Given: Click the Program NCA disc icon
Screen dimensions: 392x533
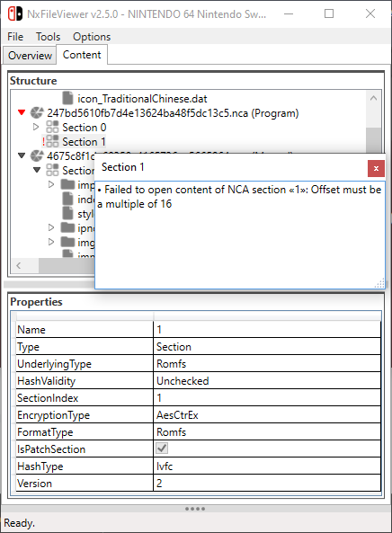Looking at the screenshot, I should (37, 113).
